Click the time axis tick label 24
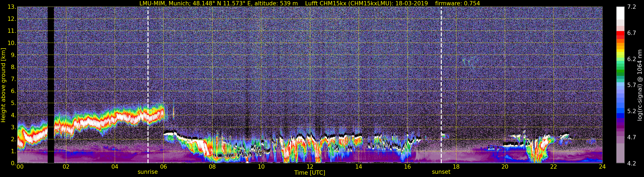The height and width of the screenshot is (177, 644). point(602,167)
